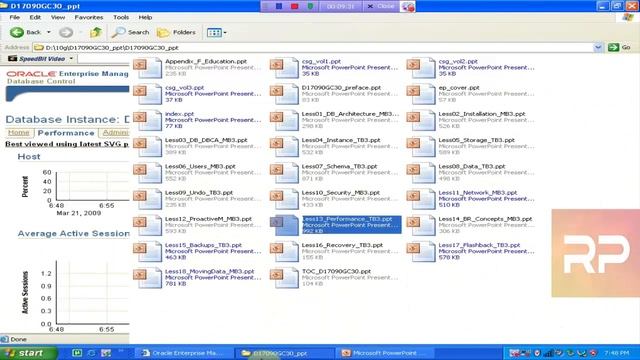Open the File menu
Viewport: 640px width, 360px height.
[x=15, y=18]
